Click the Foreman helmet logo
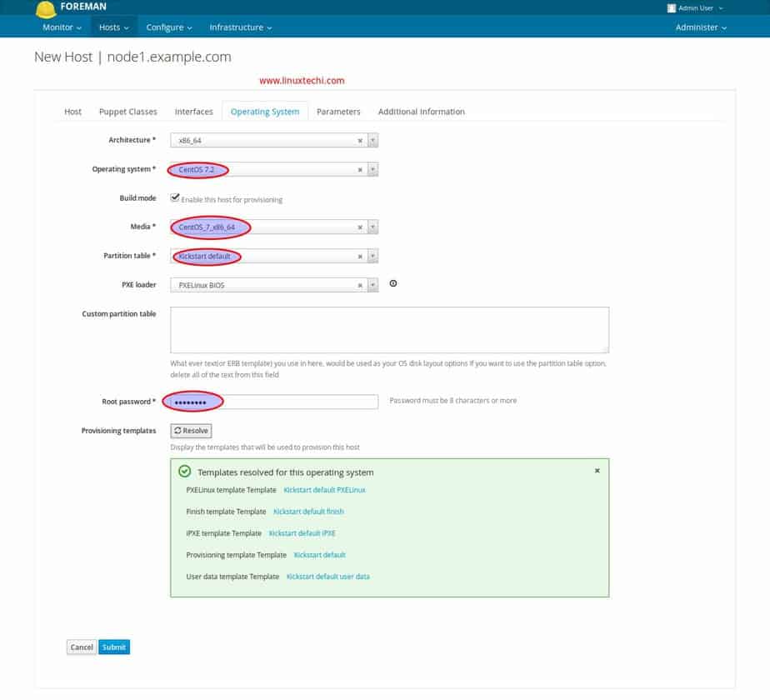 pos(46,9)
